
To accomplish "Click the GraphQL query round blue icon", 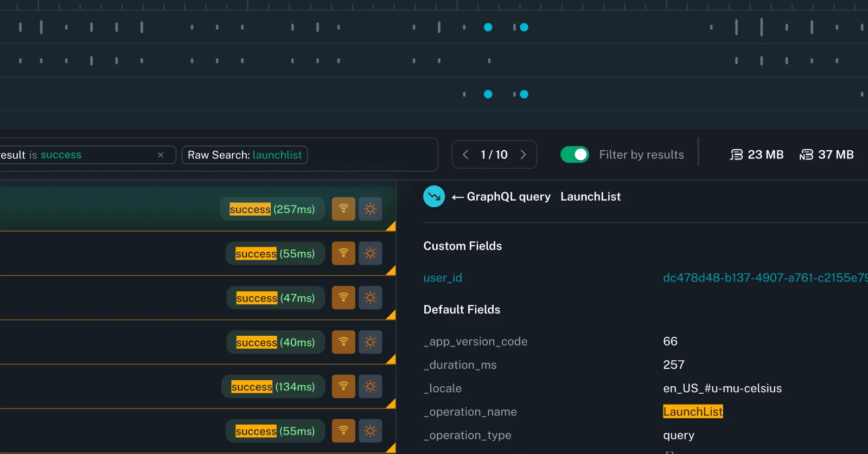I will (x=434, y=196).
